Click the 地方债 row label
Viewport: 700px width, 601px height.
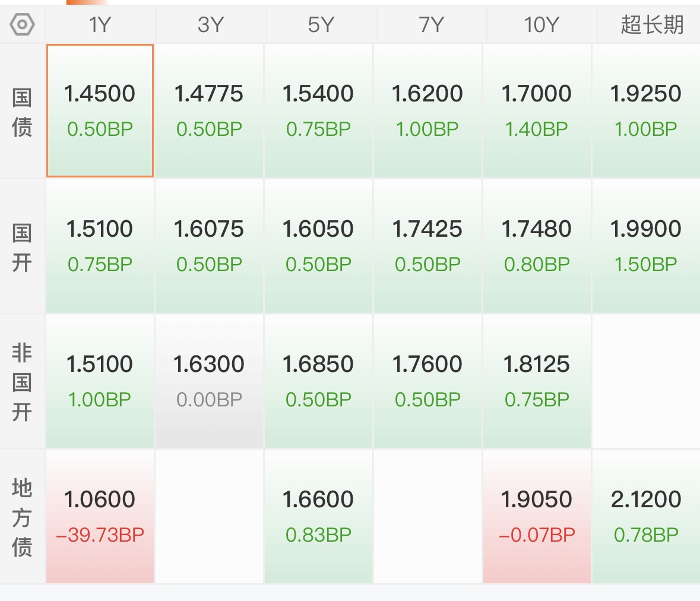click(22, 517)
